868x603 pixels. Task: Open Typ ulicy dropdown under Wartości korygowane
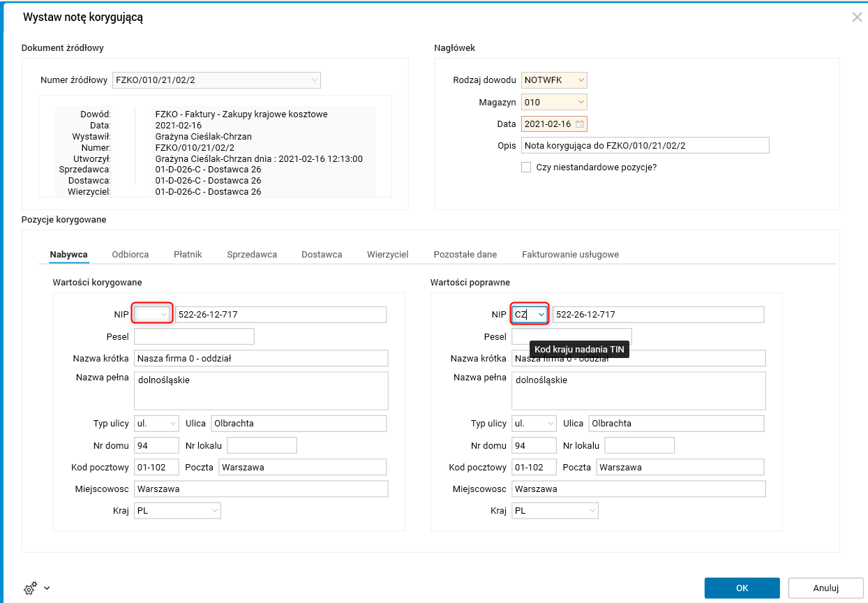[173, 424]
